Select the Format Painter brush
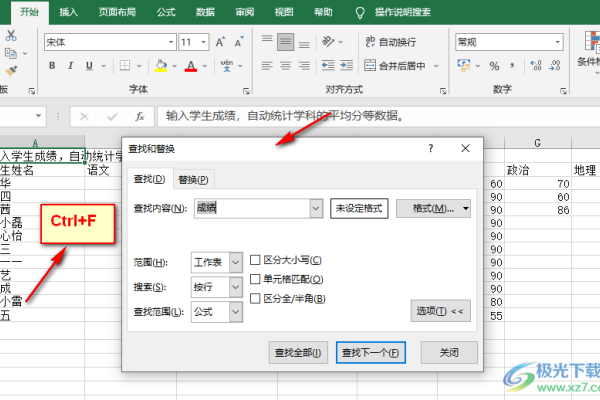Viewport: 600px width, 400px height. 11,70
